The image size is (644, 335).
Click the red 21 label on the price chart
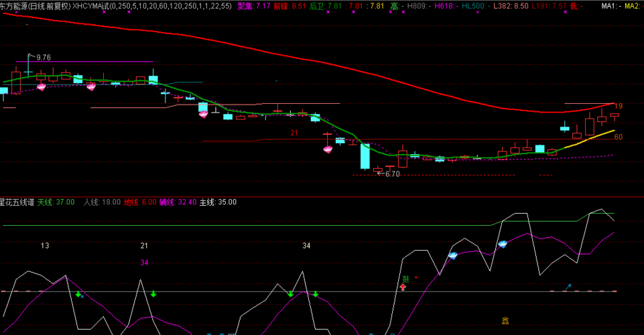[294, 133]
